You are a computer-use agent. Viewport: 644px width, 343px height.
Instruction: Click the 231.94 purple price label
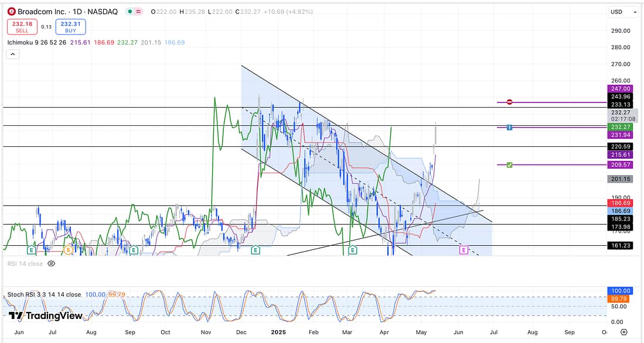(x=620, y=135)
